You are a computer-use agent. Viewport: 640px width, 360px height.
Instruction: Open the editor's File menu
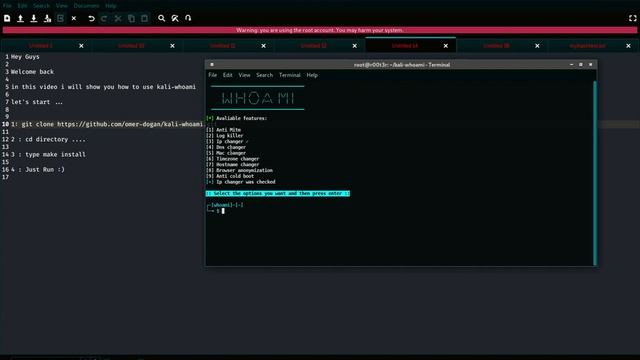coord(7,6)
